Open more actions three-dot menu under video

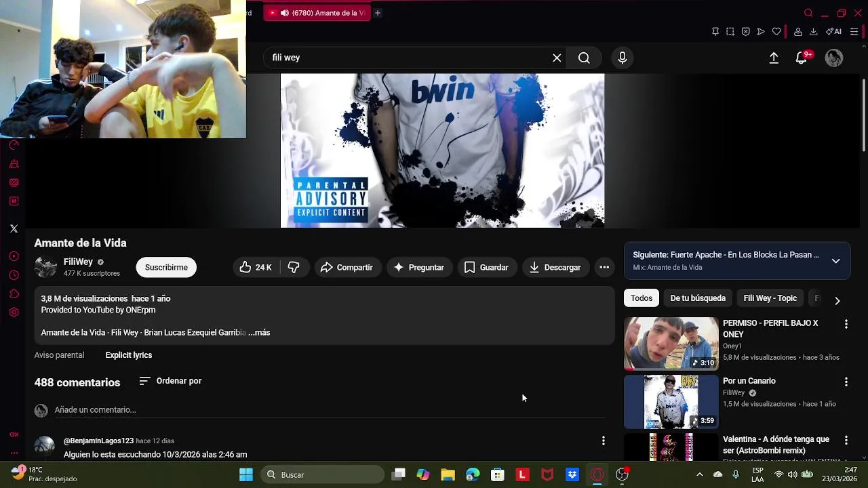[604, 267]
